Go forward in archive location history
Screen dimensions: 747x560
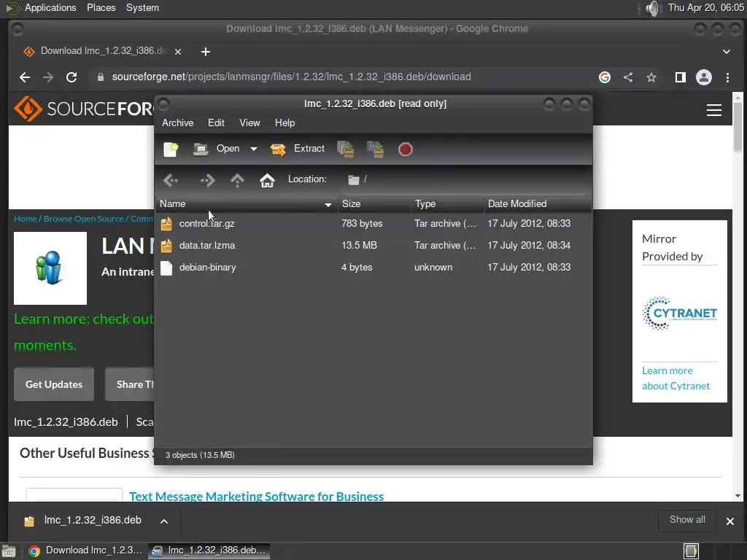[x=207, y=180]
